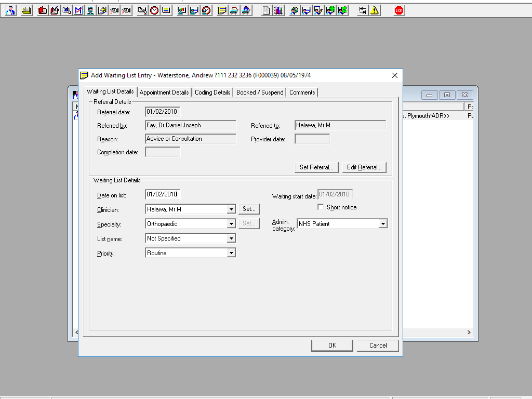Select the Waiting List Details tab
The image size is (532, 399).
tap(110, 91)
